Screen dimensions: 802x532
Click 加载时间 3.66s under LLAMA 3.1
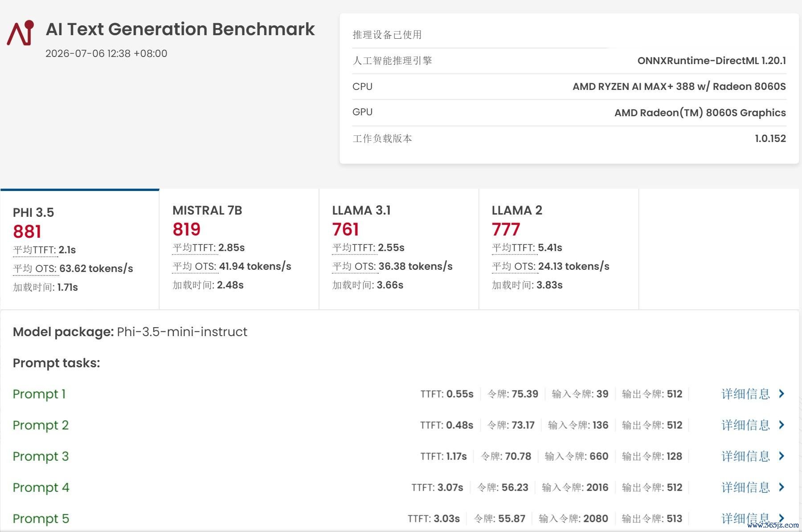368,285
